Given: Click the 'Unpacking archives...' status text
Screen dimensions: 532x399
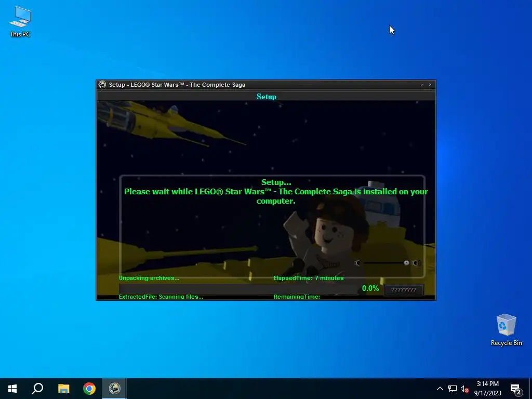Looking at the screenshot, I should pyautogui.click(x=149, y=278).
